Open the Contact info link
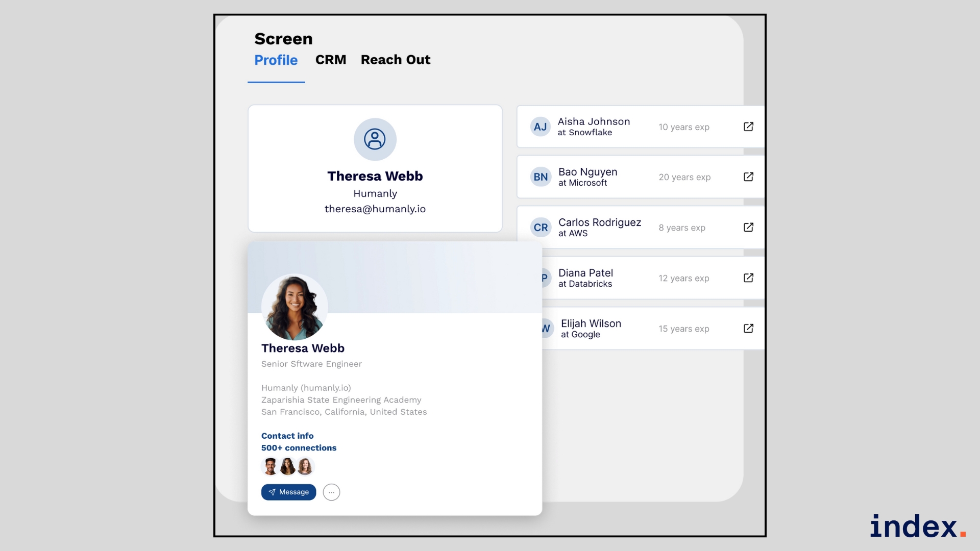 [287, 436]
